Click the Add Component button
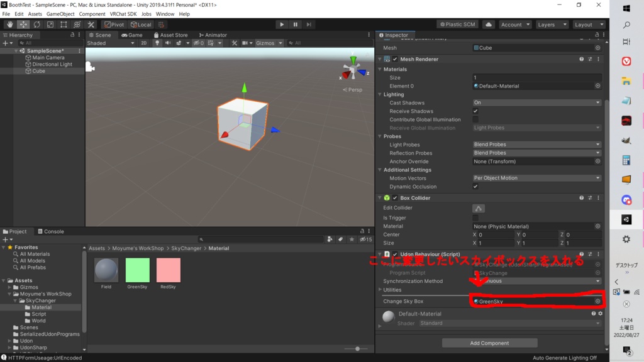The image size is (644, 362). tap(489, 343)
